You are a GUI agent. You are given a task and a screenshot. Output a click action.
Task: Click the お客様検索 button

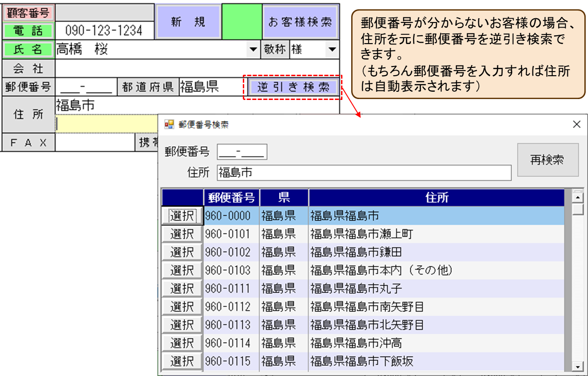[300, 22]
